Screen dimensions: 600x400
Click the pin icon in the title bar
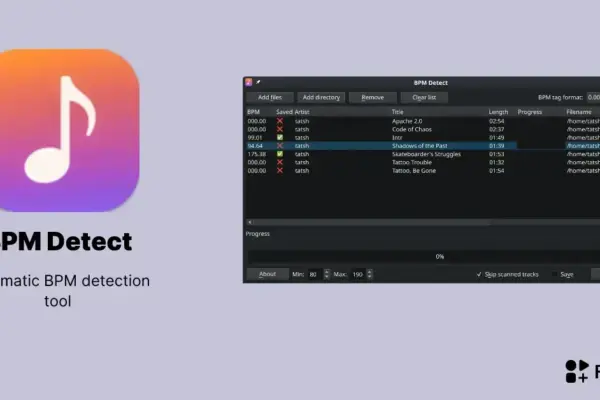pyautogui.click(x=258, y=82)
